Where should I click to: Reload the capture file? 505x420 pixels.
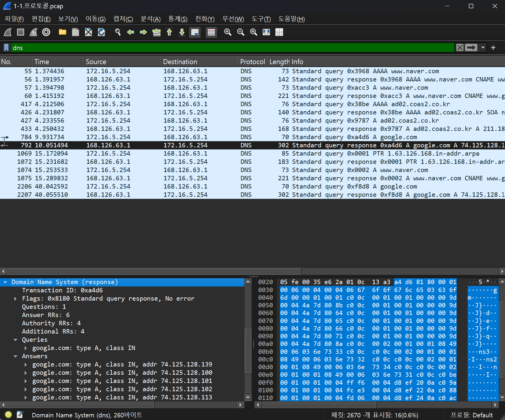coord(101,32)
